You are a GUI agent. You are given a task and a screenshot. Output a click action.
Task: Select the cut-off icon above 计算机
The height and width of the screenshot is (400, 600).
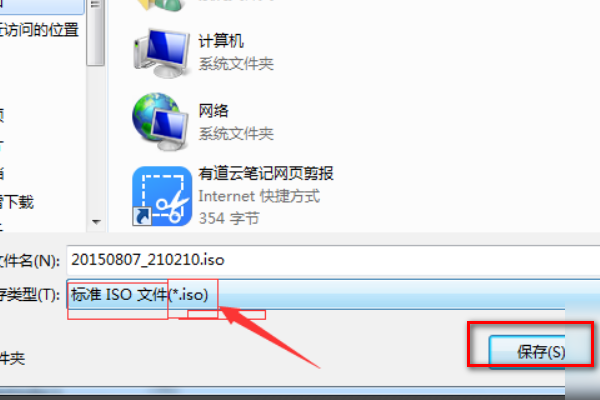[x=160, y=5]
